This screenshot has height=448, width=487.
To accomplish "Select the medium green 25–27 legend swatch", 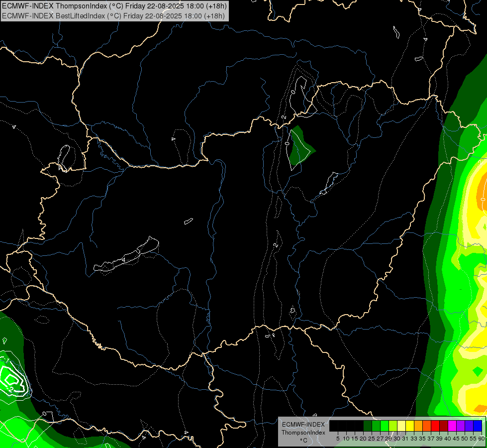I will (x=376, y=426).
